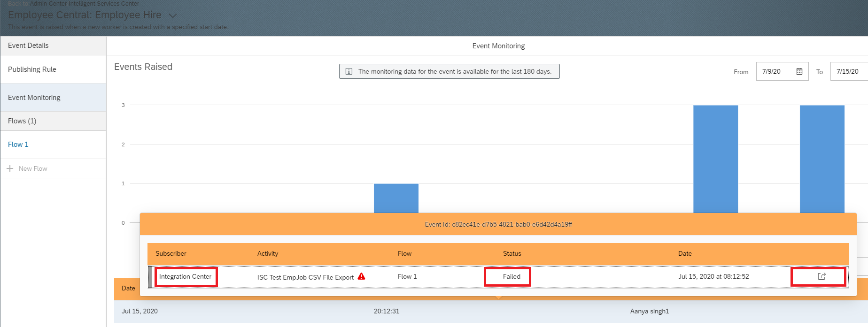The image size is (868, 327).
Task: Click the red error warning icon
Action: [361, 276]
